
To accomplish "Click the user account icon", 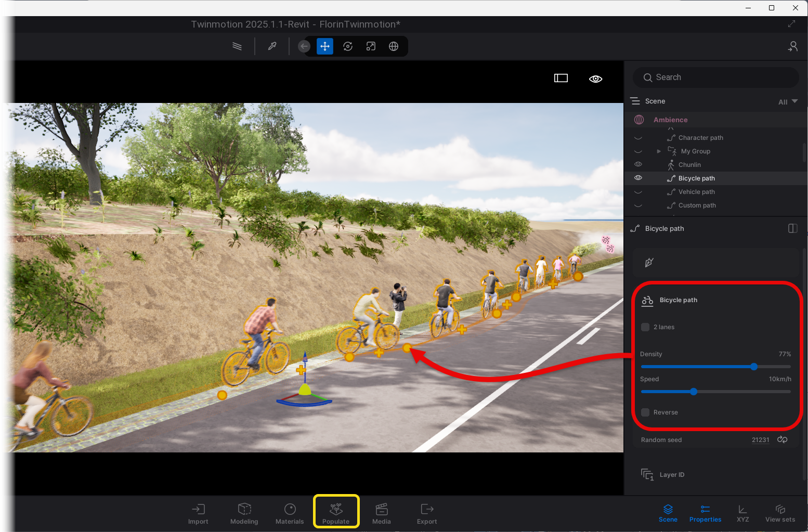I will coord(792,46).
